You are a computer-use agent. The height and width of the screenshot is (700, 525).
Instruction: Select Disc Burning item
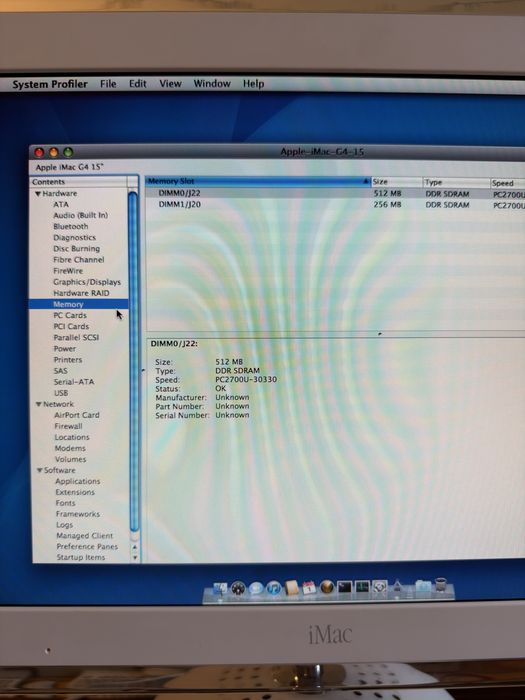pos(76,249)
